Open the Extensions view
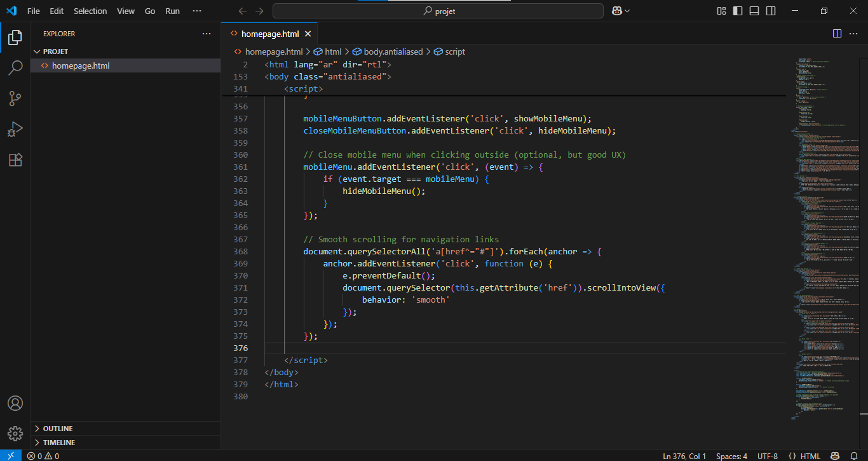The height and width of the screenshot is (461, 868). [15, 160]
